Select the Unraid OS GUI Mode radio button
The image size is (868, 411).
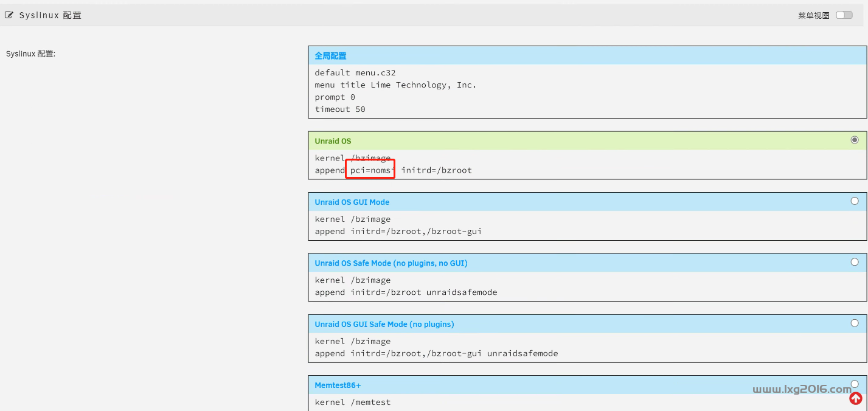click(855, 201)
